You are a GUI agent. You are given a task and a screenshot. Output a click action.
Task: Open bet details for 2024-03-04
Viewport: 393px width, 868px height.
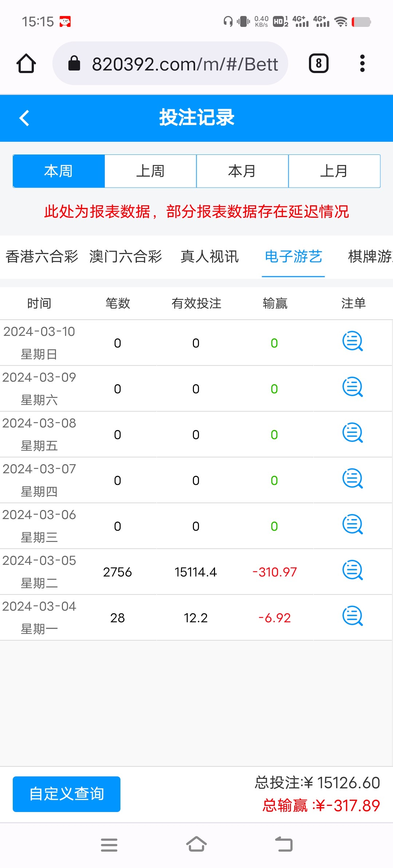pyautogui.click(x=352, y=616)
